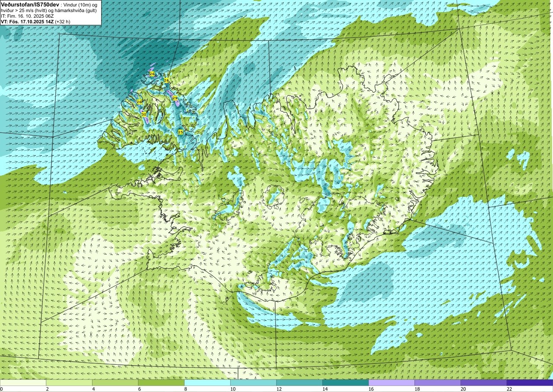This screenshot has width=553, height=392.
Task: Choose the darkest purple swatch above 22 m/s
Action: [530, 383]
